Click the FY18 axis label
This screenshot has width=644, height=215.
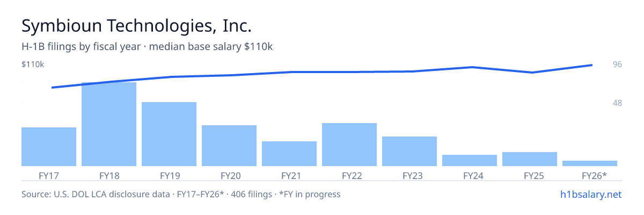(109, 175)
